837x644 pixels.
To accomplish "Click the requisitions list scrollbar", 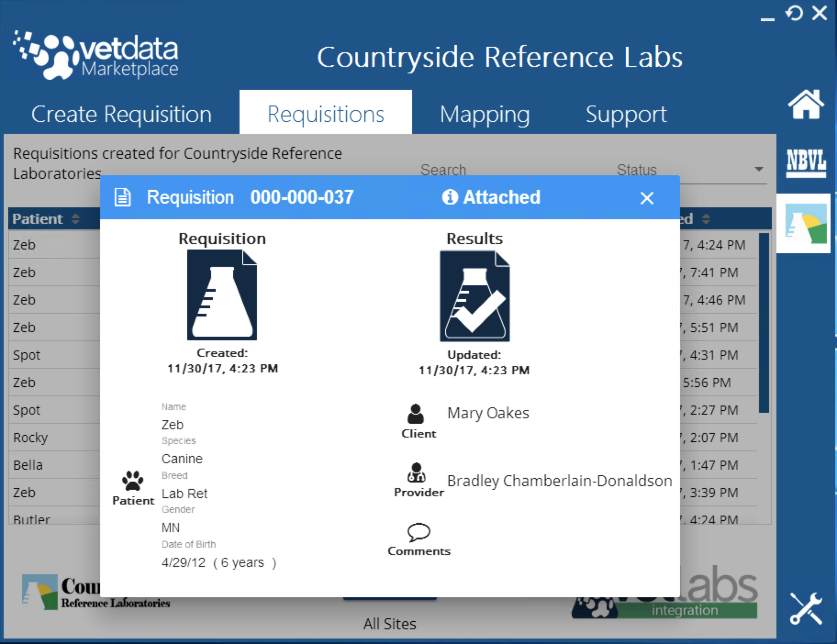I will click(x=764, y=323).
